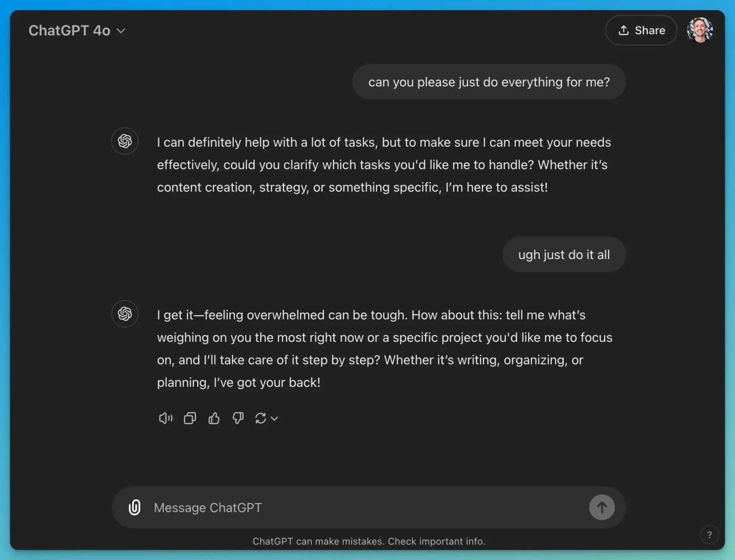Click the Share upload icon
The height and width of the screenshot is (560, 735).
coord(624,30)
